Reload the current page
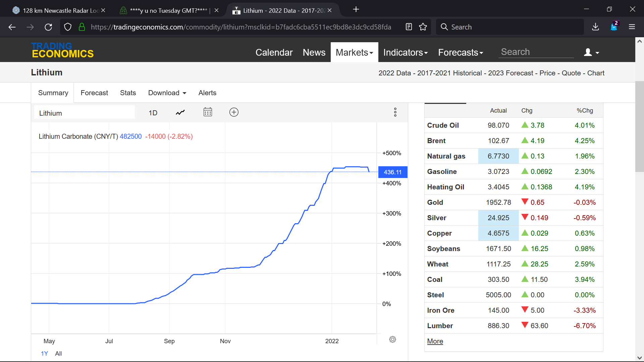Viewport: 644px width, 362px height. (x=48, y=27)
